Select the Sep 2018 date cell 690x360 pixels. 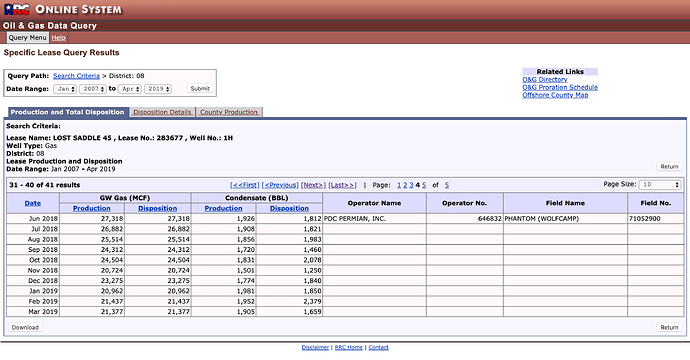pyautogui.click(x=33, y=250)
